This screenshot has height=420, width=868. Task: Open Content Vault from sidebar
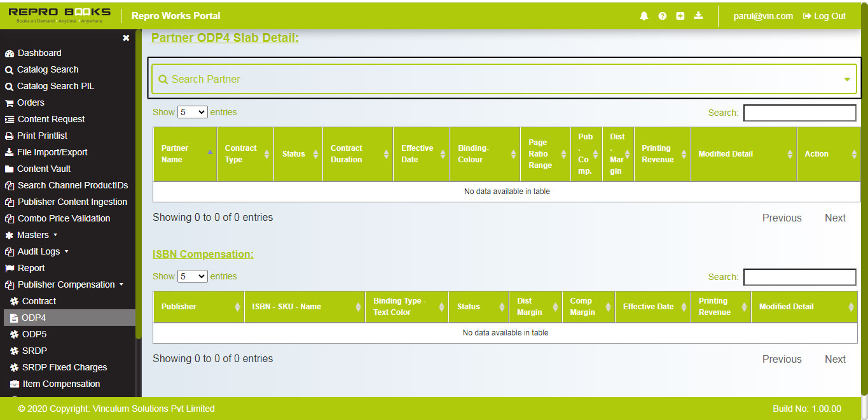43,169
